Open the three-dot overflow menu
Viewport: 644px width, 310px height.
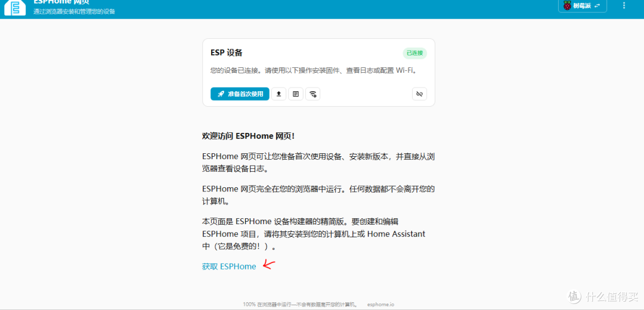624,5
